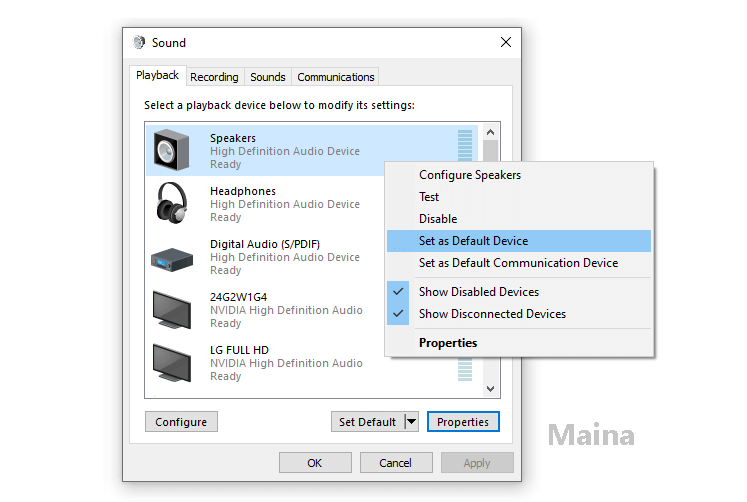747x502 pixels.
Task: Select the Digital Audio (S/PDIF) name
Action: coord(265,244)
